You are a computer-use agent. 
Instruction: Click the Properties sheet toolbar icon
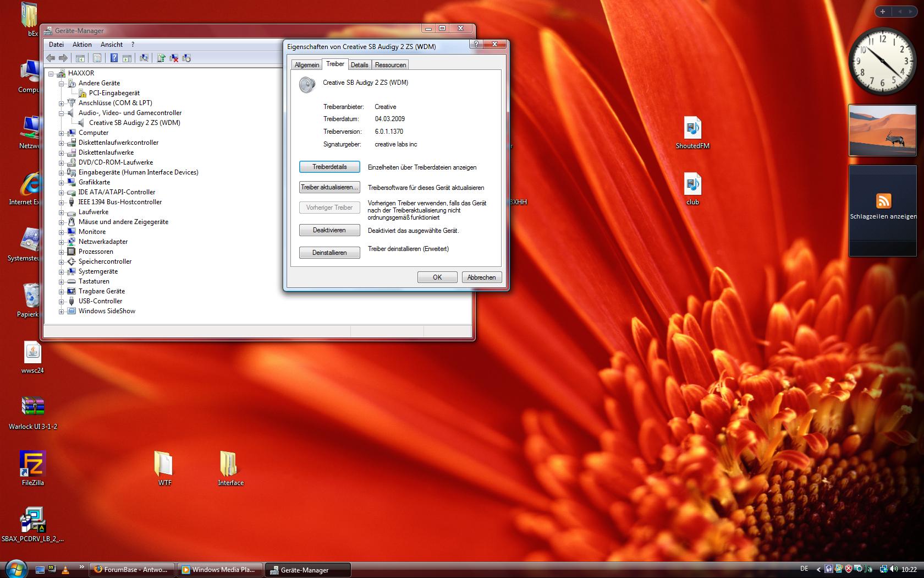coord(97,58)
